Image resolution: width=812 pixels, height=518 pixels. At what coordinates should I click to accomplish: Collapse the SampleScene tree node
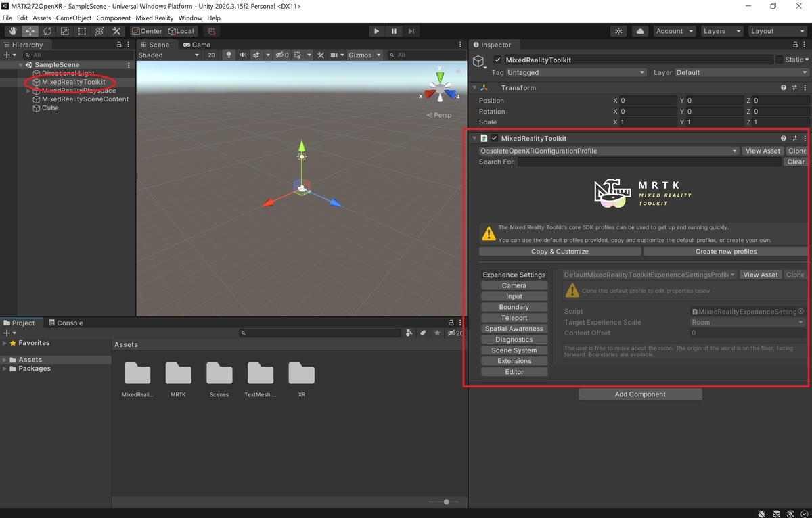[x=21, y=65]
